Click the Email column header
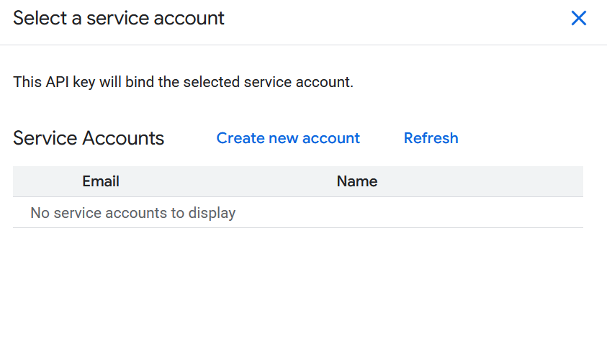607x364 pixels. click(101, 181)
